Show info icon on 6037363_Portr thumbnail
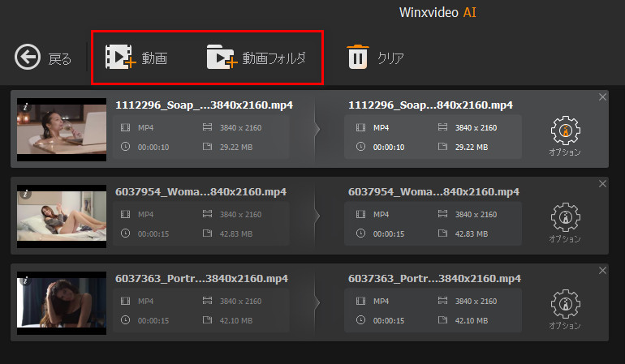 click(x=25, y=280)
